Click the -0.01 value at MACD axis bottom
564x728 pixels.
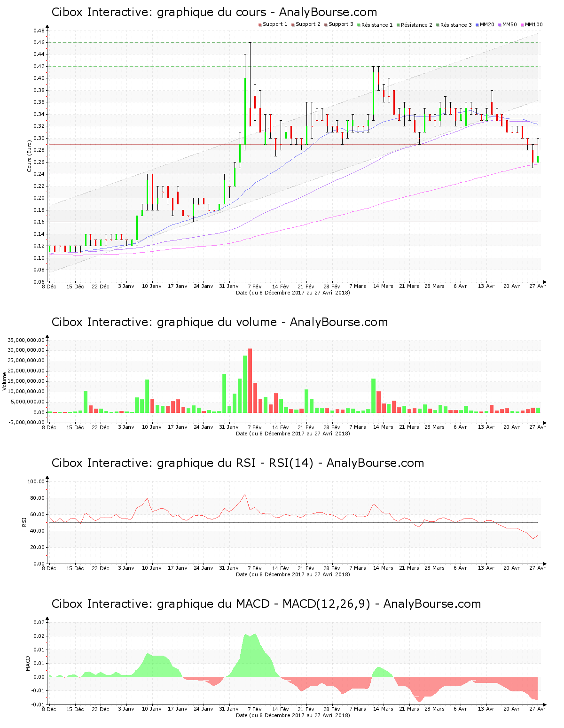[39, 705]
